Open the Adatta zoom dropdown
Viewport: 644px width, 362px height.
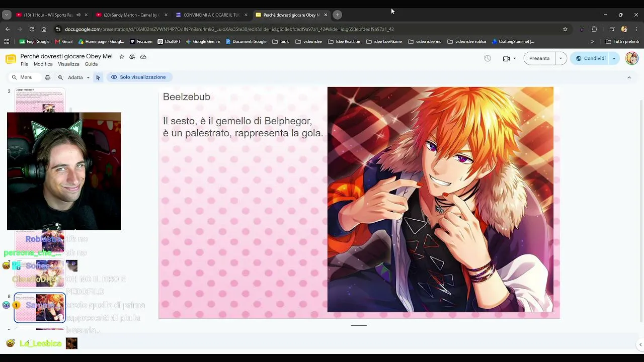click(78, 77)
